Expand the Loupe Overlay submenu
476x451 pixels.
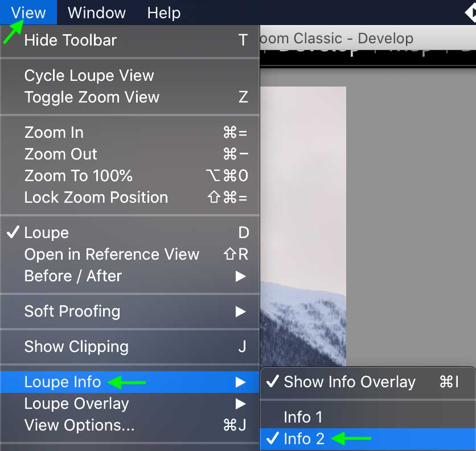[x=130, y=404]
